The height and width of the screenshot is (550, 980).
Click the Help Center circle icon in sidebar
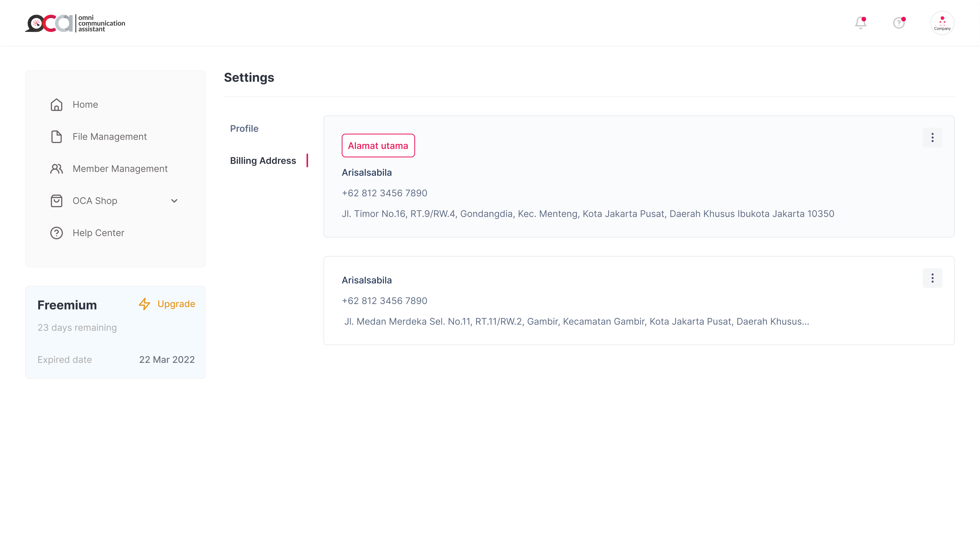[x=56, y=233]
